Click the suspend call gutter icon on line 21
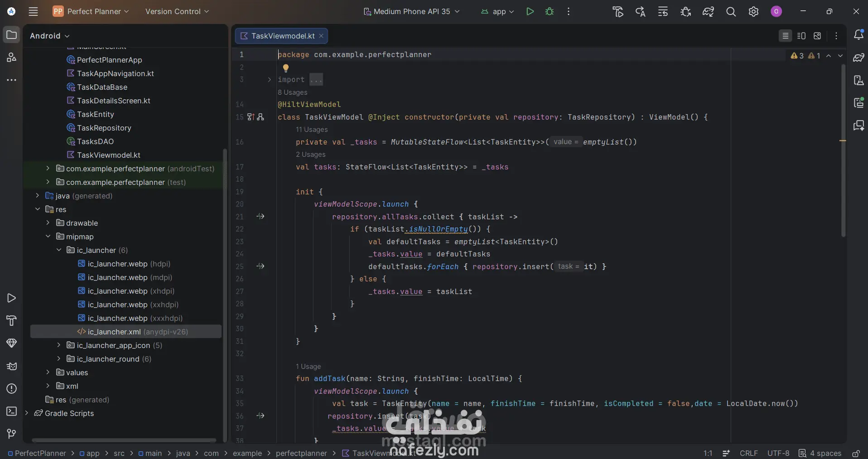 coord(260,217)
